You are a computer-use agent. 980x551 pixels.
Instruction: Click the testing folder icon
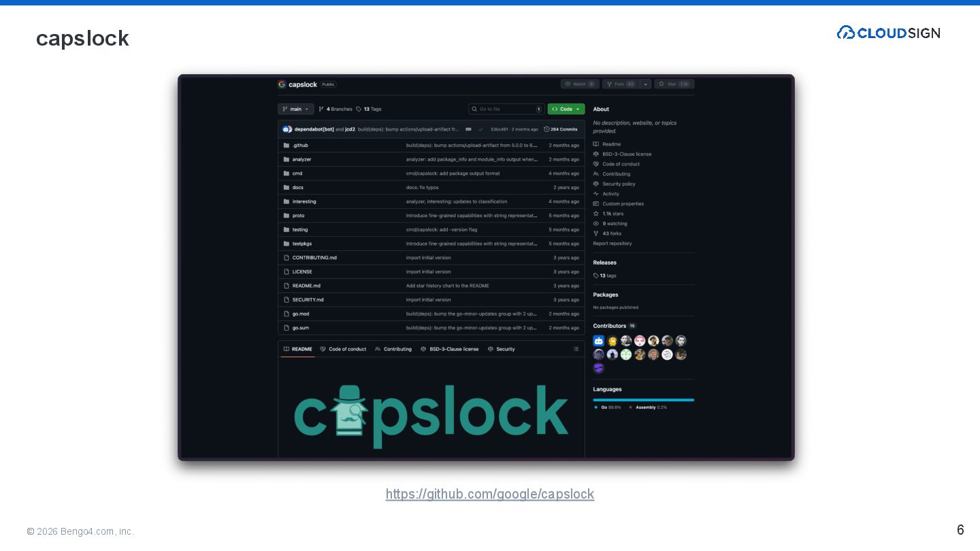coord(287,229)
